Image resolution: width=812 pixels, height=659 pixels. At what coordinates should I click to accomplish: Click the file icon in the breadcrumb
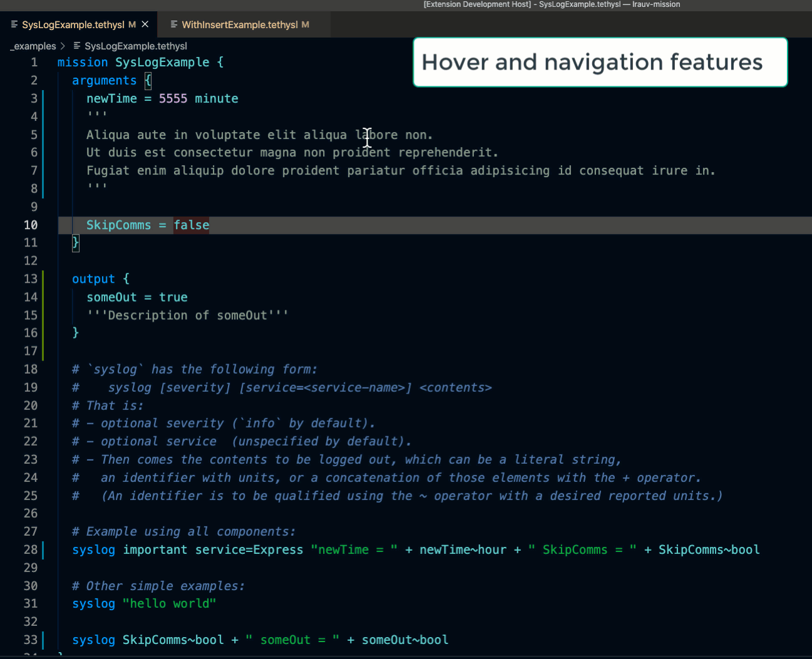77,46
